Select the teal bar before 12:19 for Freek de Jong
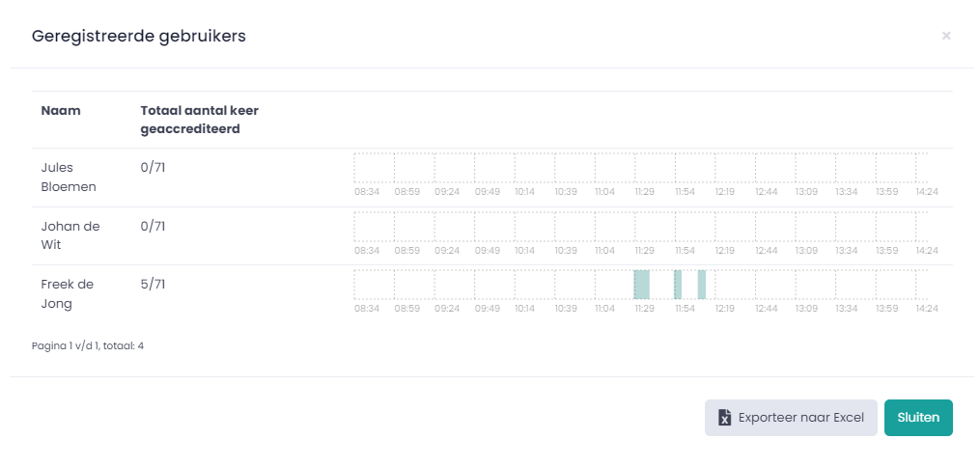 [702, 285]
